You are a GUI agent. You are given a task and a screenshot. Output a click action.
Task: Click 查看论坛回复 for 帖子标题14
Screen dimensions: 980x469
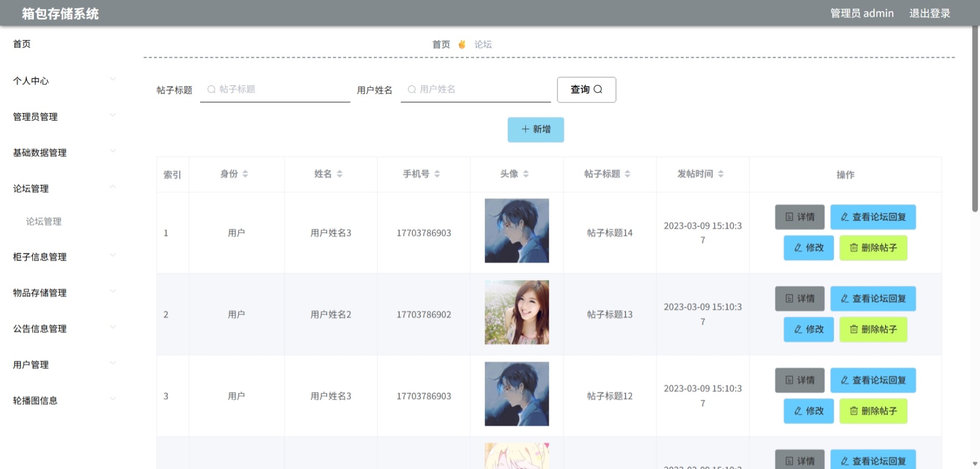pyautogui.click(x=873, y=217)
